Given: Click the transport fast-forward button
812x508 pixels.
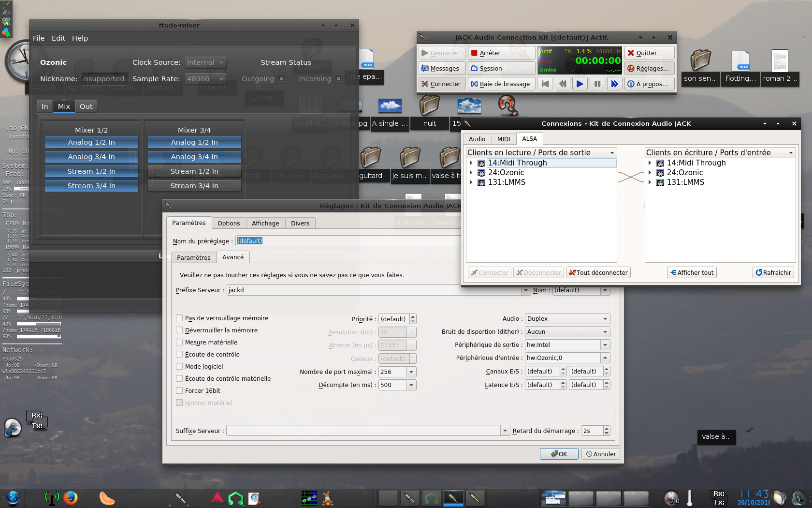Looking at the screenshot, I should [614, 84].
